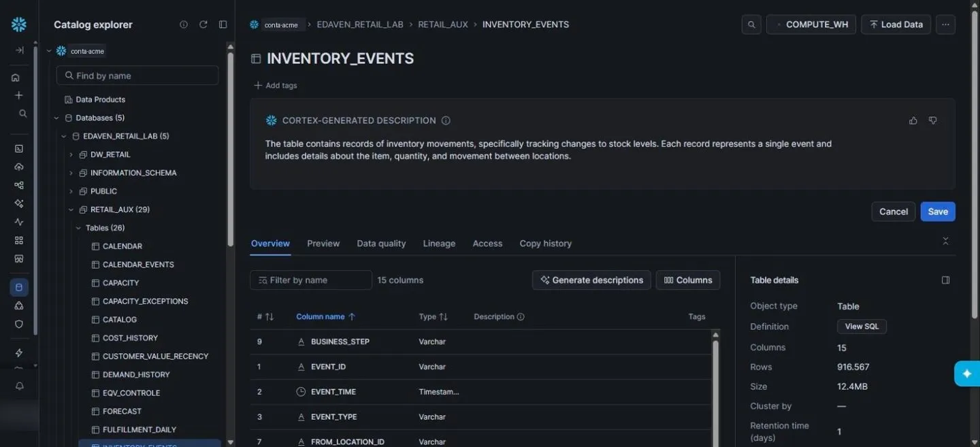This screenshot has width=980, height=447.
Task: Open the Marketplace store icon in sidebar
Action: pyautogui.click(x=19, y=259)
